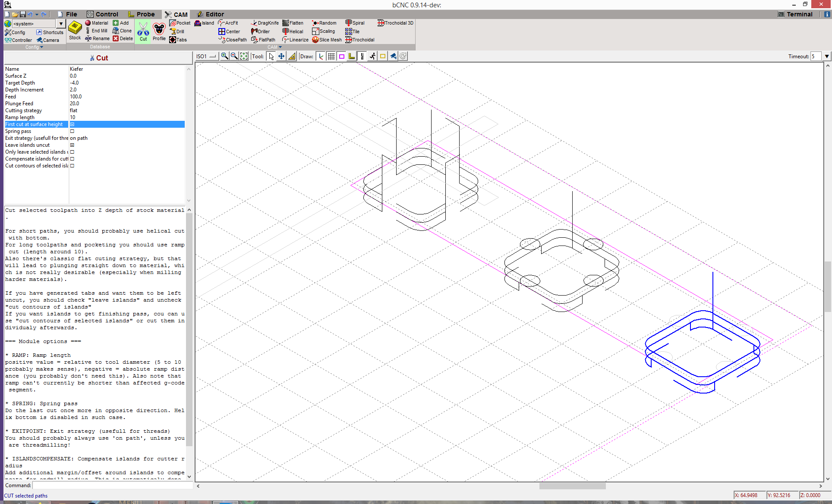The height and width of the screenshot is (504, 832).
Task: Open the Editor tab
Action: click(210, 14)
